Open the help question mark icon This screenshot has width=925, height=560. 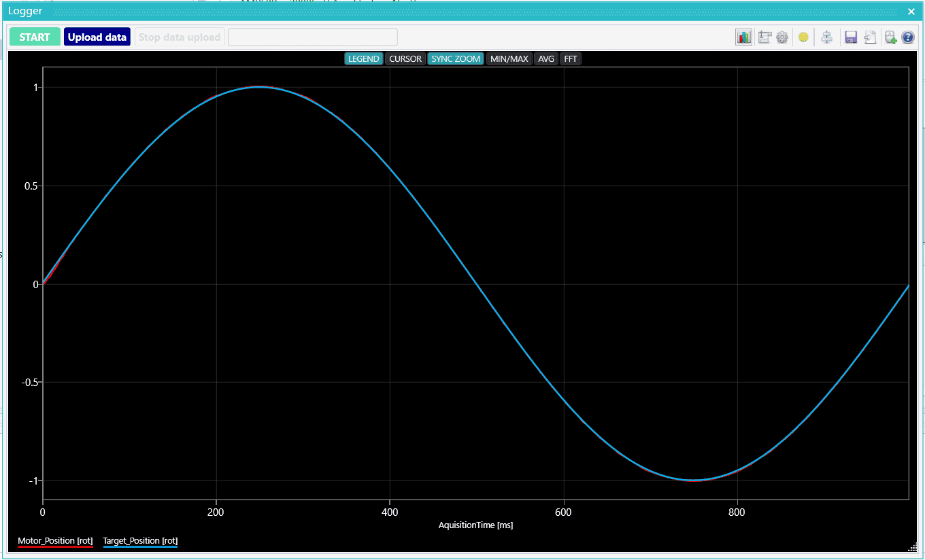click(907, 37)
